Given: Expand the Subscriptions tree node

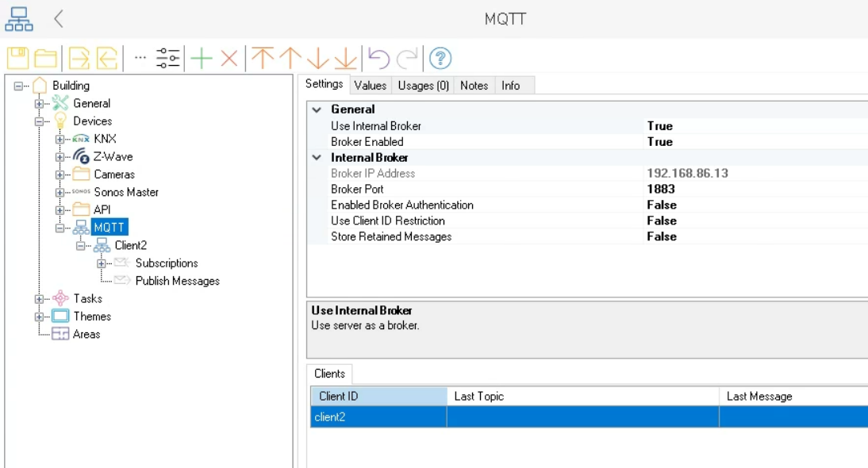Looking at the screenshot, I should tap(102, 263).
